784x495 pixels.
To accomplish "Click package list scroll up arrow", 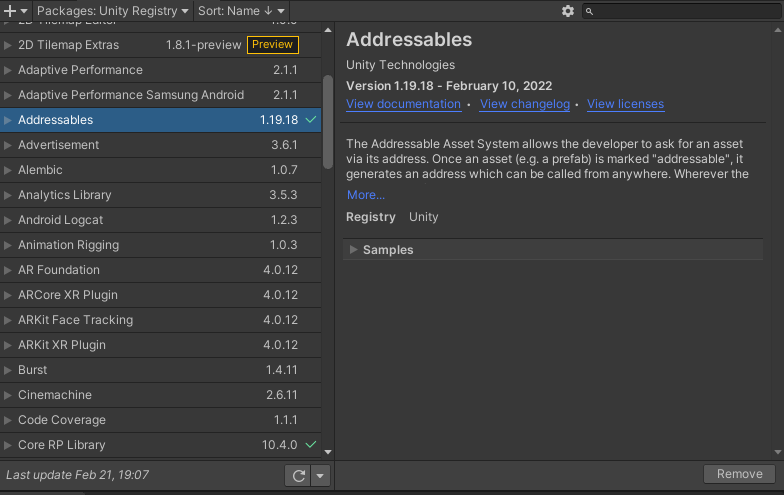I will tap(328, 30).
